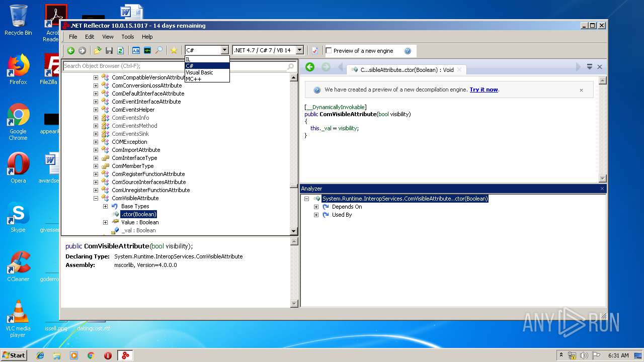644x362 pixels.
Task: Select ComRegisterFunctionAttribute in tree
Action: 148,174
